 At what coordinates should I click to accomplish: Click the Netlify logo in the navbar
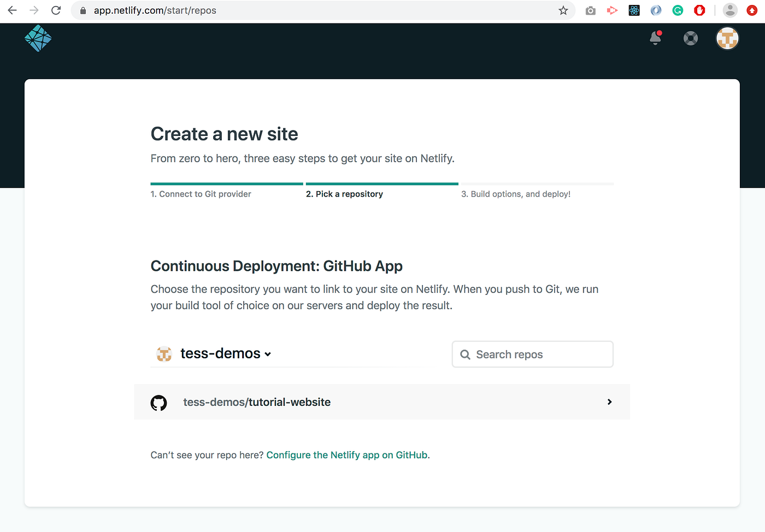[38, 38]
